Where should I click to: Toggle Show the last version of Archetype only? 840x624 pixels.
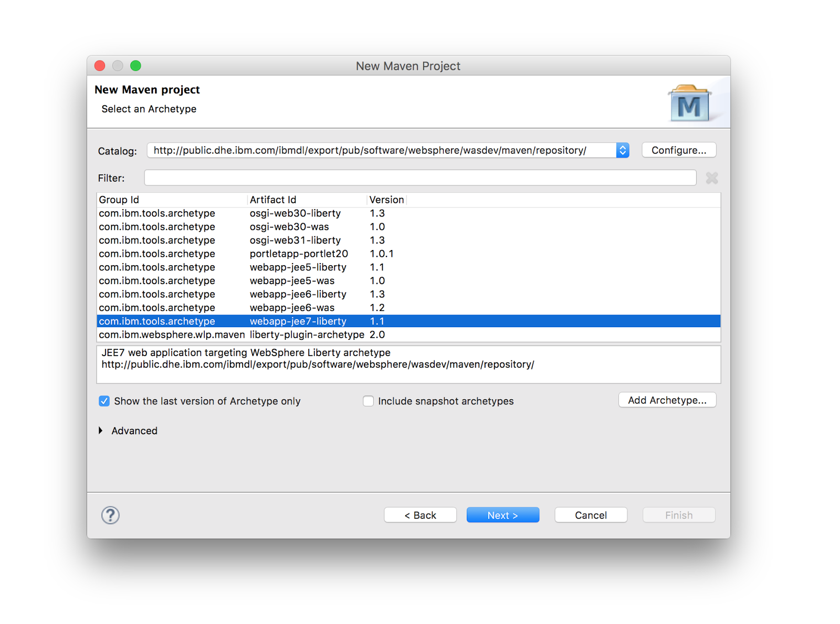point(104,401)
